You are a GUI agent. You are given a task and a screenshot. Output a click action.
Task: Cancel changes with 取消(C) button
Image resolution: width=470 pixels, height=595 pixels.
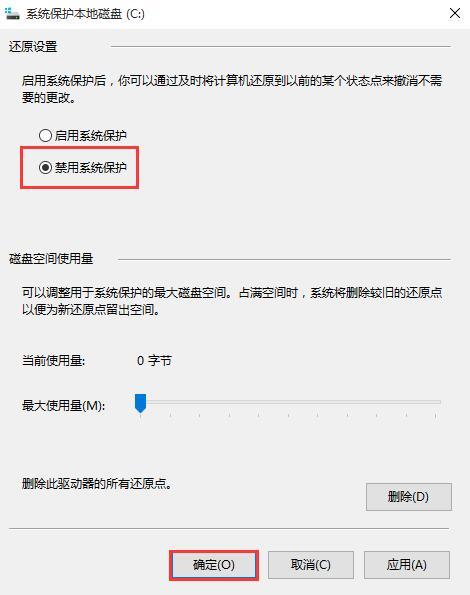pyautogui.click(x=311, y=565)
